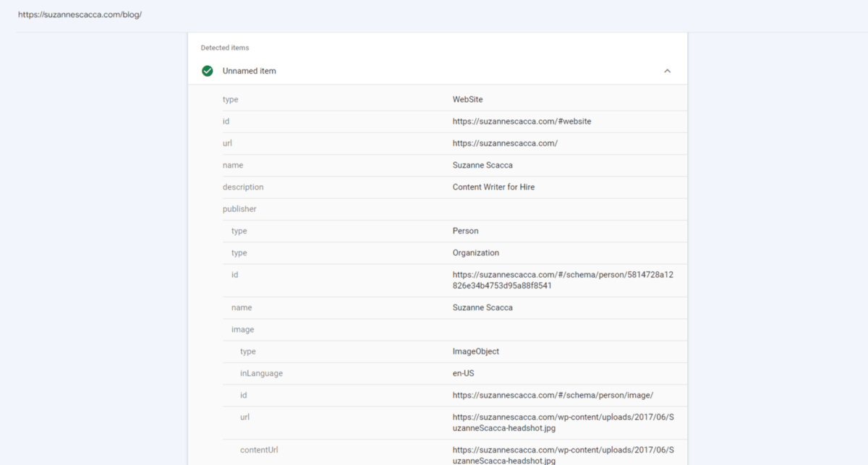Open the SuzanneScacca-headshot.jpg url link

point(563,422)
